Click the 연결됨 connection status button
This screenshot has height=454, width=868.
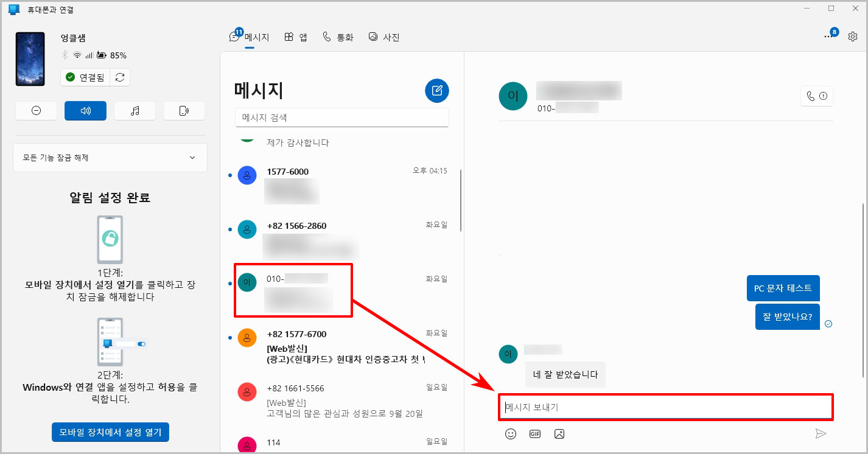(x=85, y=77)
